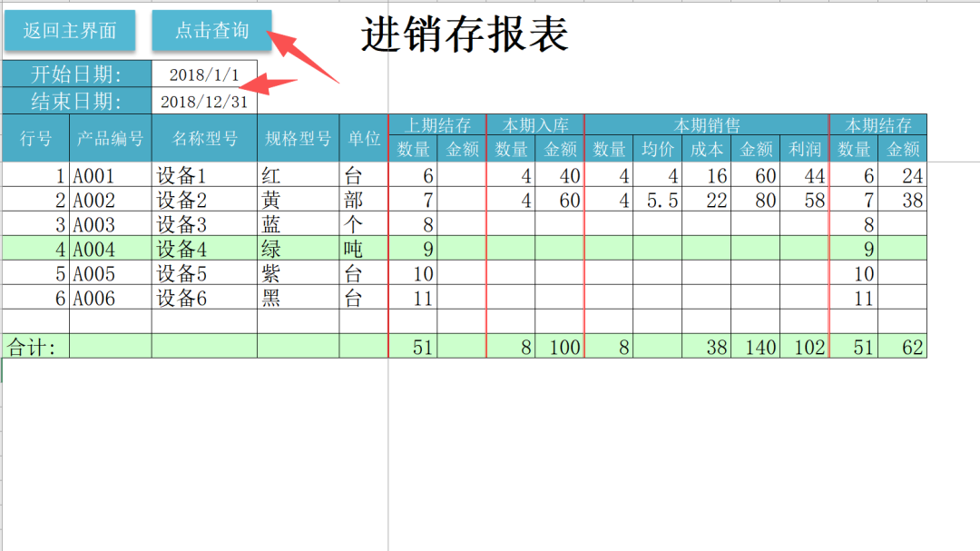Viewport: 980px width, 551px height.
Task: Select the end date field 2018/12/31
Action: (204, 102)
